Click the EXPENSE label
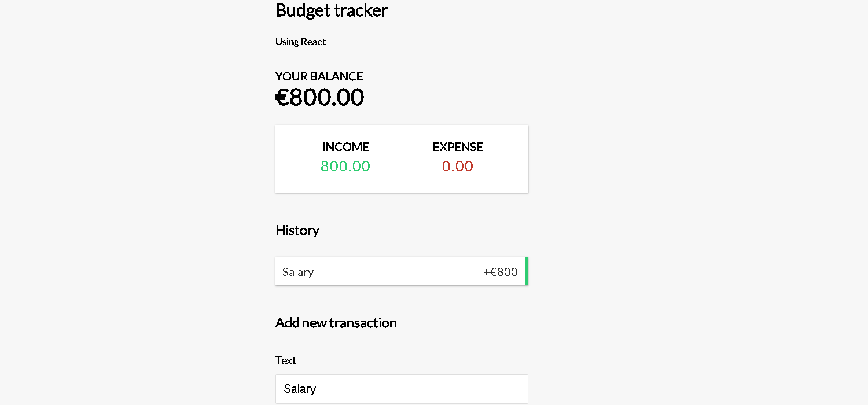868x405 pixels. (458, 147)
